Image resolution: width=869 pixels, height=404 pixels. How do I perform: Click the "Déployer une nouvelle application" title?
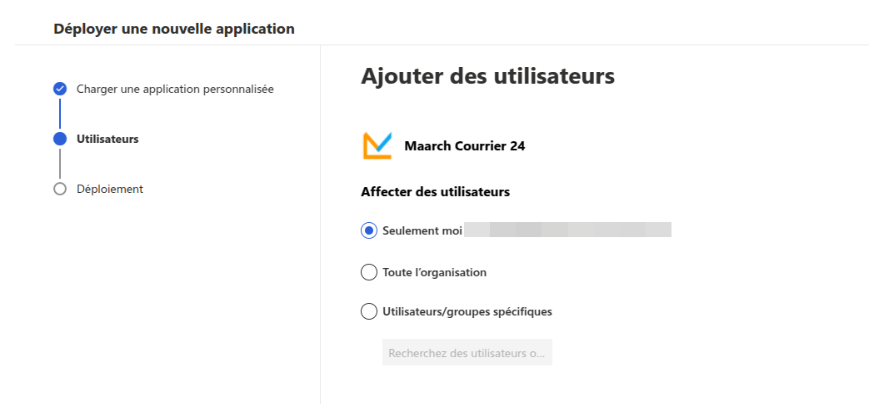tap(174, 29)
